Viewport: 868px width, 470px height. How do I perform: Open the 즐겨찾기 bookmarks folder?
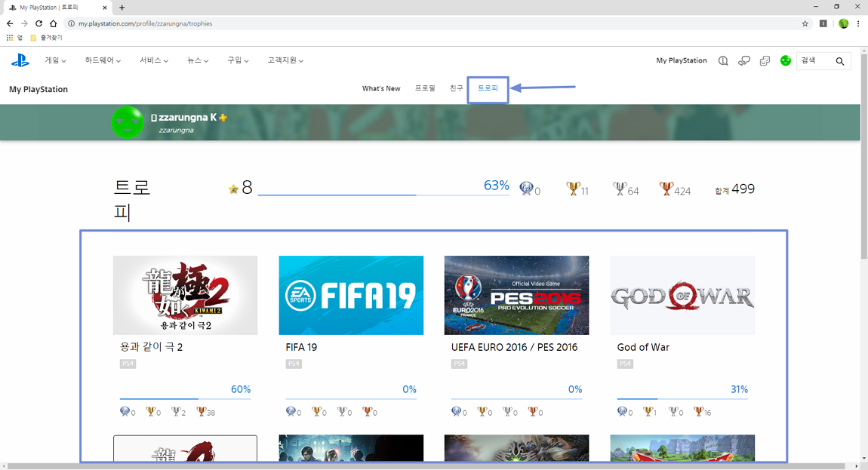tap(46, 38)
